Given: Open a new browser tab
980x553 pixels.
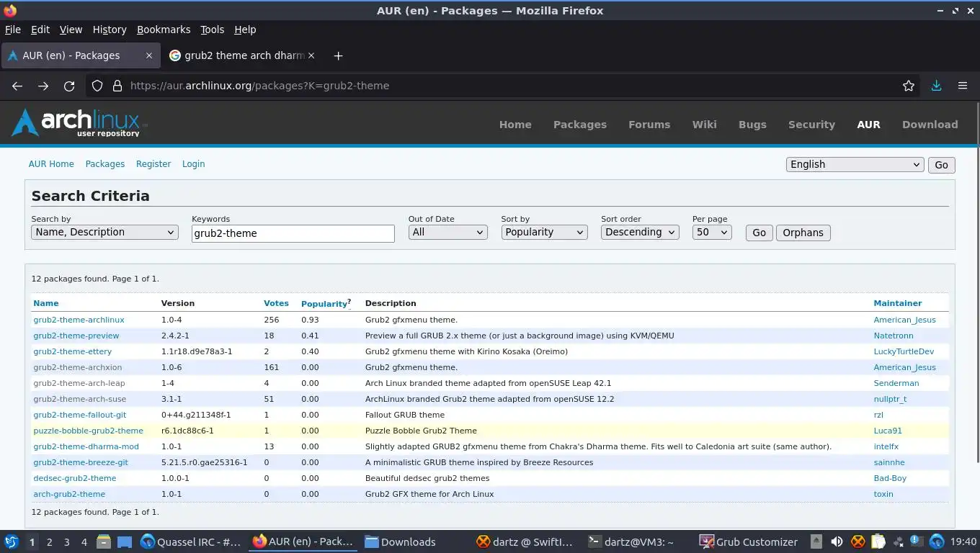Looking at the screenshot, I should pos(338,55).
